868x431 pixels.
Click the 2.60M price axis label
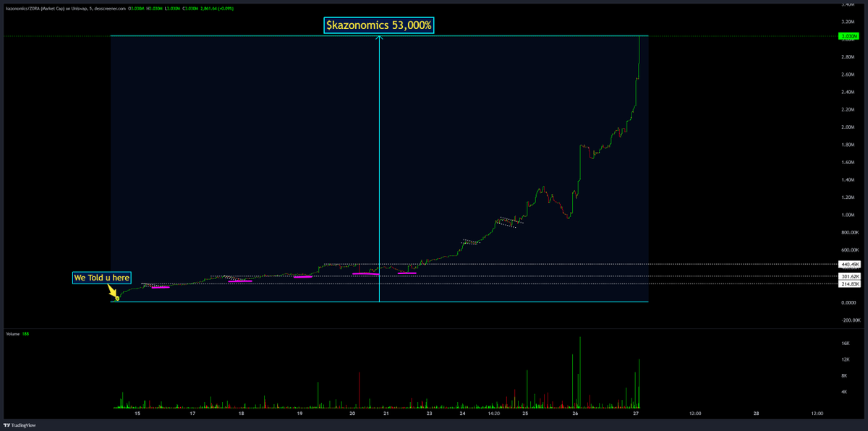(848, 74)
